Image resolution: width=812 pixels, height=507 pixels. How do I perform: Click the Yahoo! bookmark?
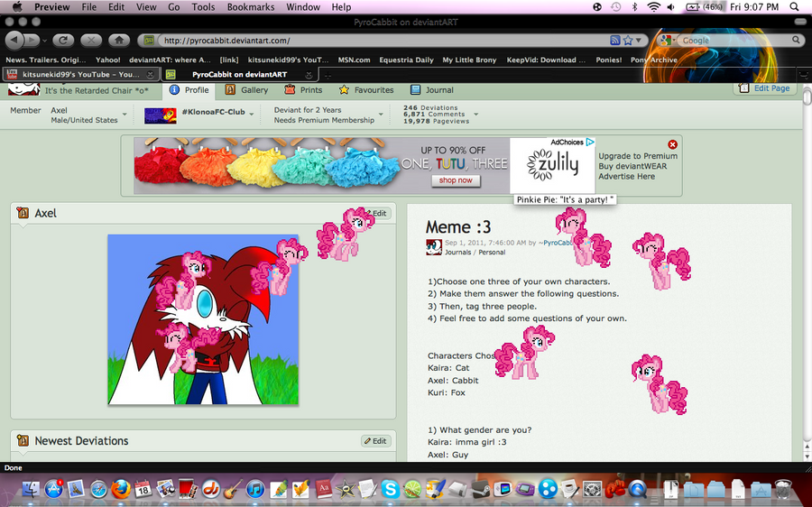tap(107, 60)
